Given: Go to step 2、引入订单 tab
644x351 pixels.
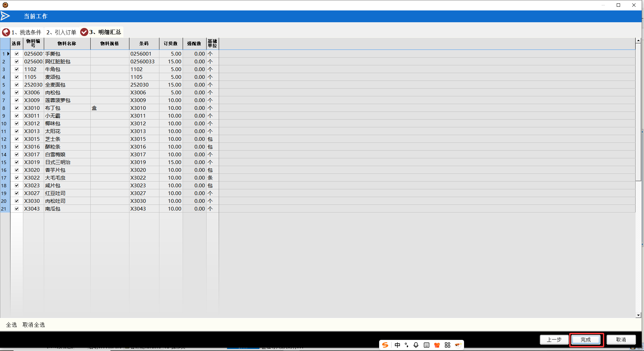Looking at the screenshot, I should pos(61,32).
